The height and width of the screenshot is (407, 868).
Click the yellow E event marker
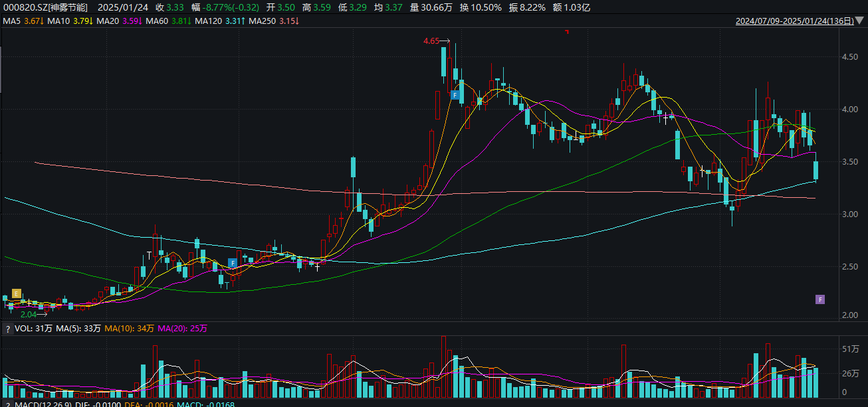pos(17,293)
